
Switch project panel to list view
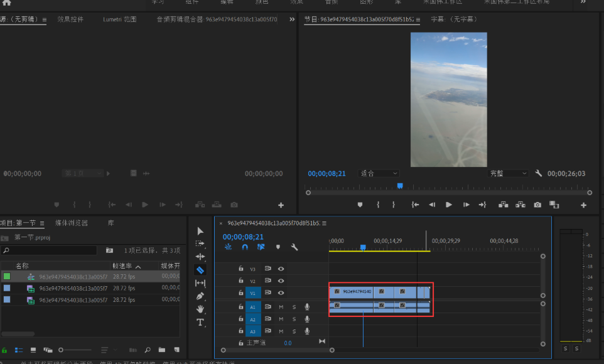(18, 350)
